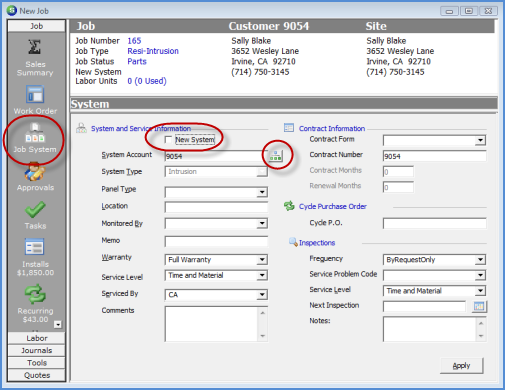The image size is (505, 390).
Task: Switch to the Labor sidebar tab
Action: 36,338
